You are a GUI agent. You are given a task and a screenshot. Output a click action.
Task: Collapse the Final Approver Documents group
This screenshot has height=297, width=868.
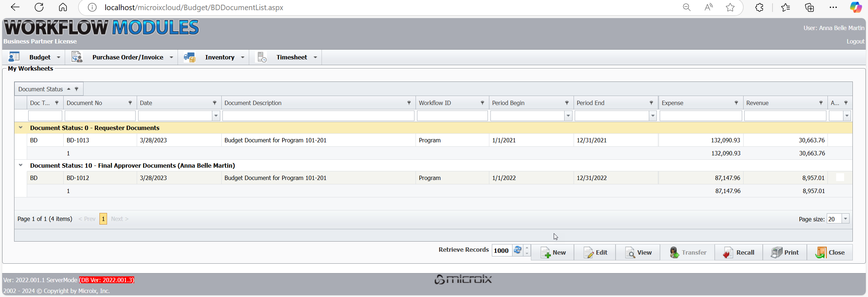(x=21, y=166)
